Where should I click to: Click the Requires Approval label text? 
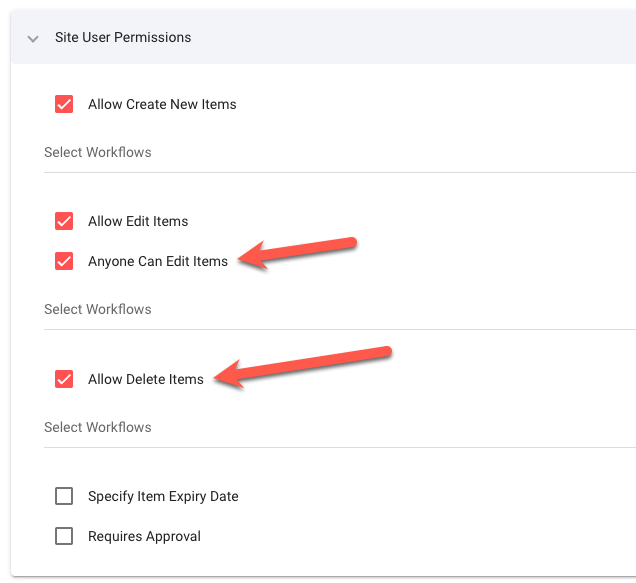[144, 536]
